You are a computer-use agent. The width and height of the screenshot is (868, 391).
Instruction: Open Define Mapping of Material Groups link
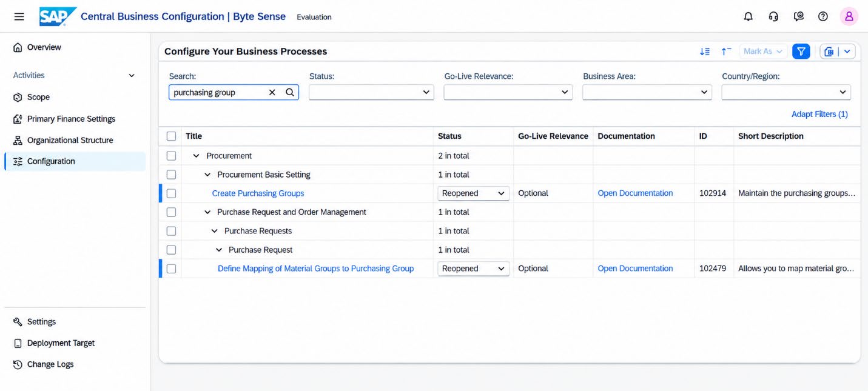pyautogui.click(x=315, y=269)
